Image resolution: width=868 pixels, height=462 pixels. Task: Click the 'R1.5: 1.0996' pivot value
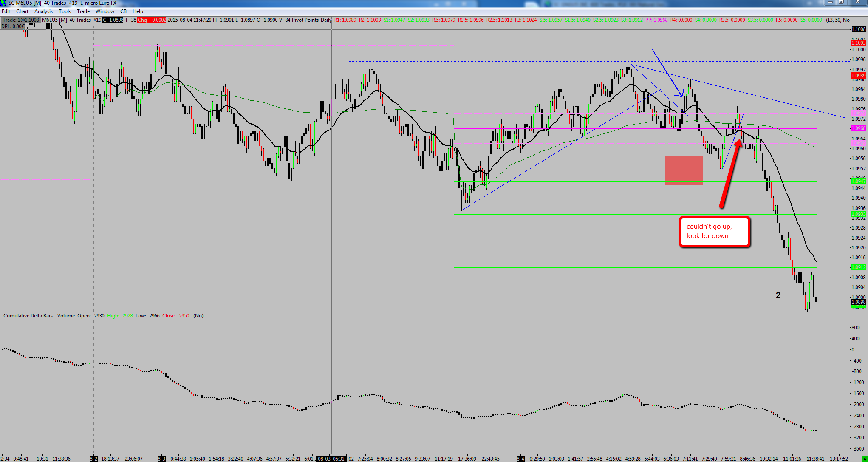pyautogui.click(x=471, y=20)
